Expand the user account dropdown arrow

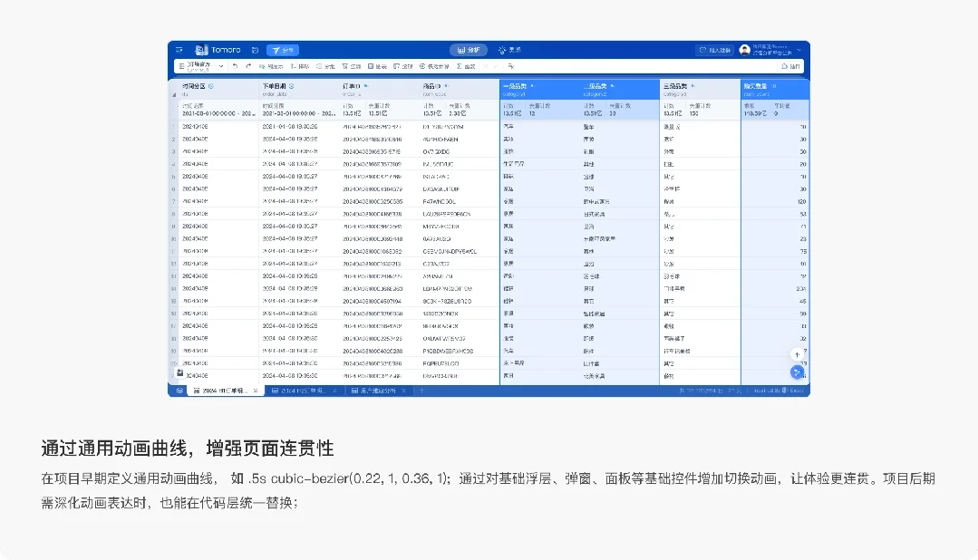(x=799, y=50)
